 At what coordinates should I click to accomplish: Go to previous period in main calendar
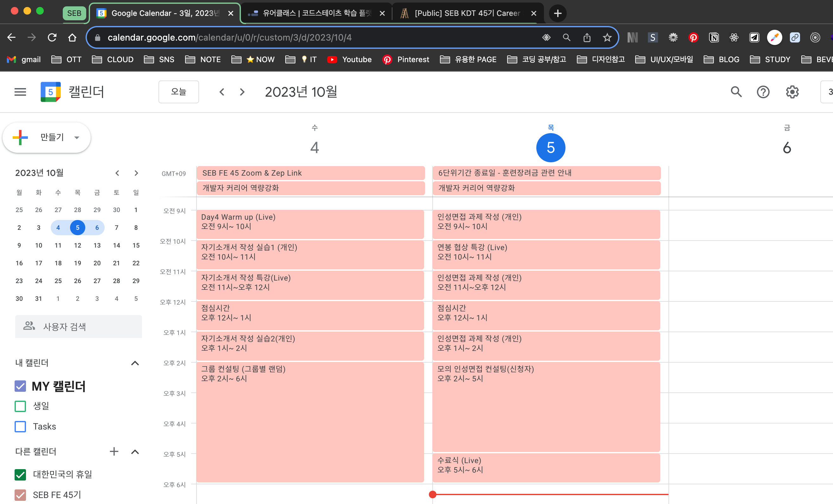[x=222, y=92]
